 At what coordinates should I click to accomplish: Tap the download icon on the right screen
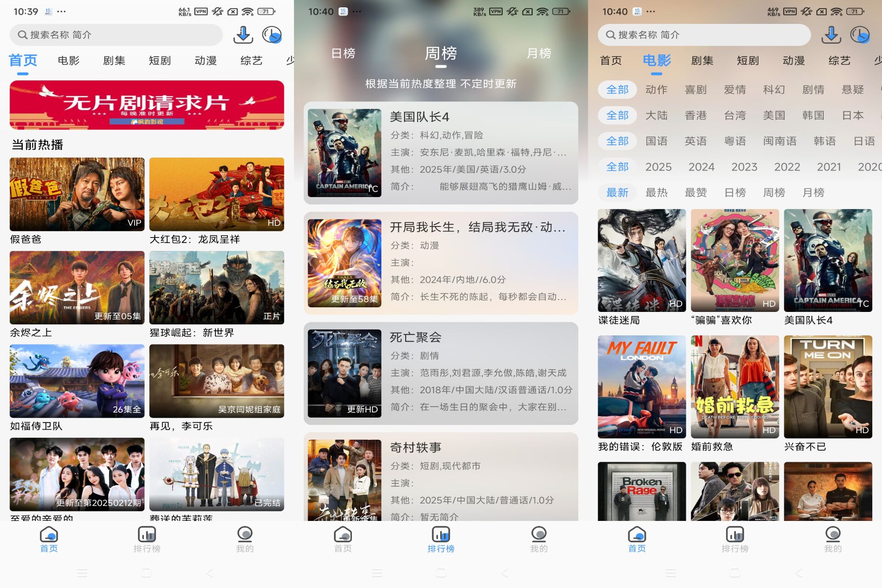tap(831, 35)
